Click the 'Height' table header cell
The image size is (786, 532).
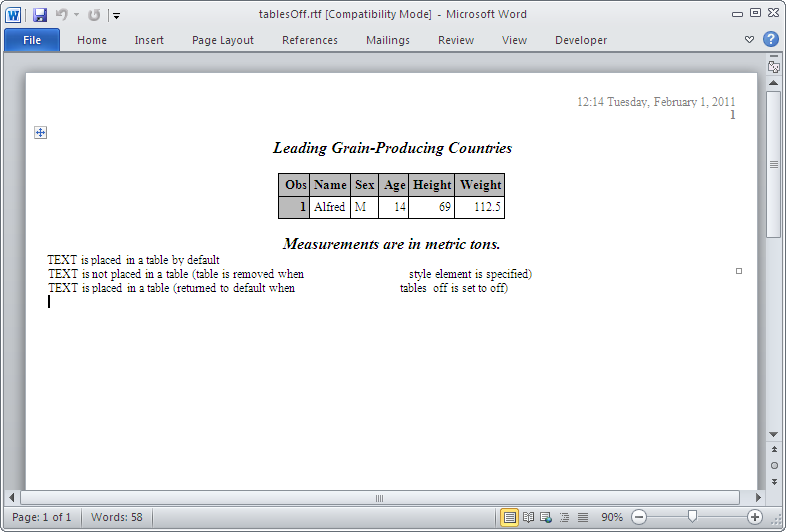point(432,185)
